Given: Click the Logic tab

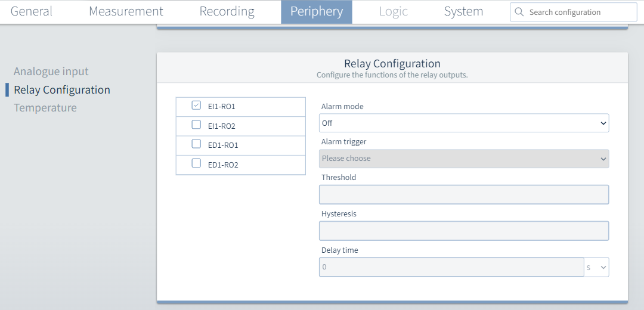Looking at the screenshot, I should coord(393,12).
